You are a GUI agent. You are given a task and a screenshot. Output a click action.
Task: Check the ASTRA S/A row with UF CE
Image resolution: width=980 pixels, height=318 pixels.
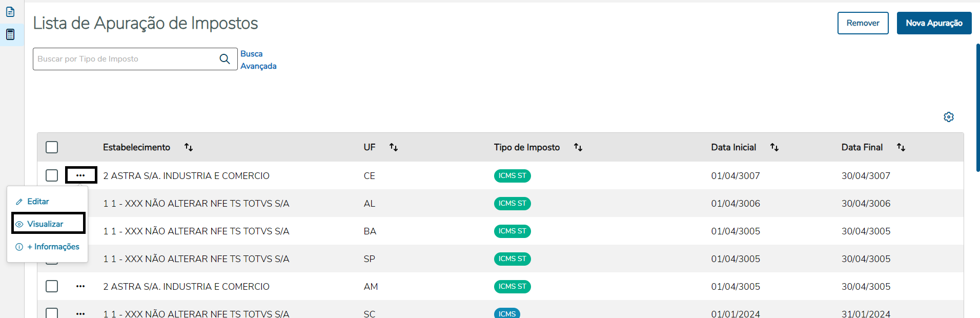(x=52, y=175)
